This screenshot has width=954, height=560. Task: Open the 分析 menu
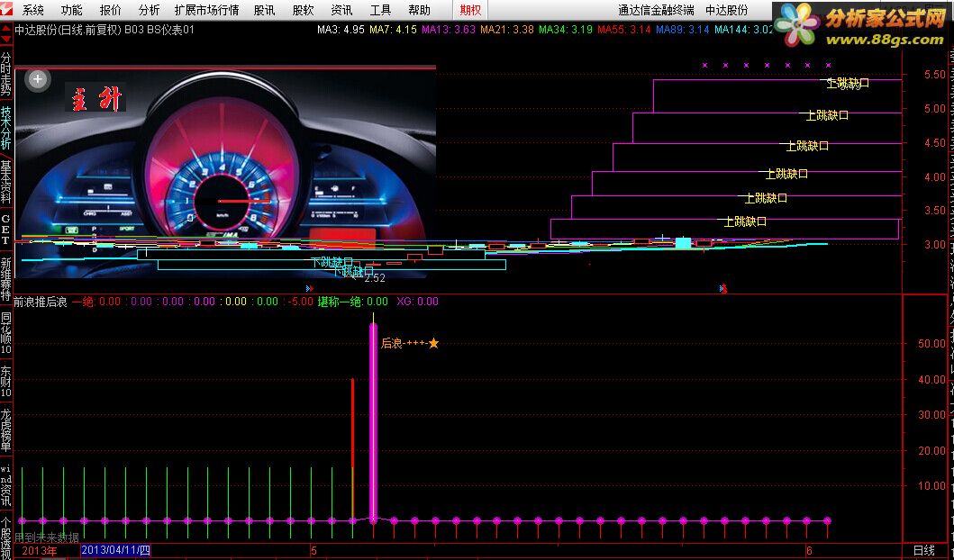coord(149,10)
